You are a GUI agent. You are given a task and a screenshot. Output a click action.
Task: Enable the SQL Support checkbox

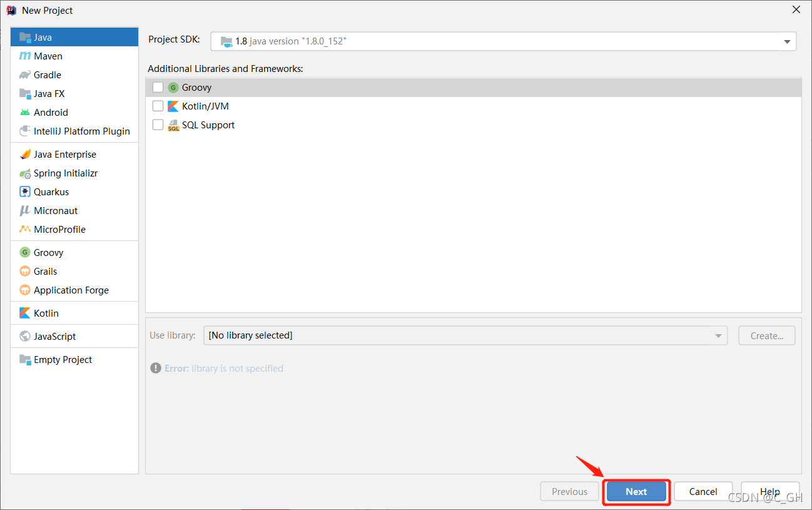point(158,125)
